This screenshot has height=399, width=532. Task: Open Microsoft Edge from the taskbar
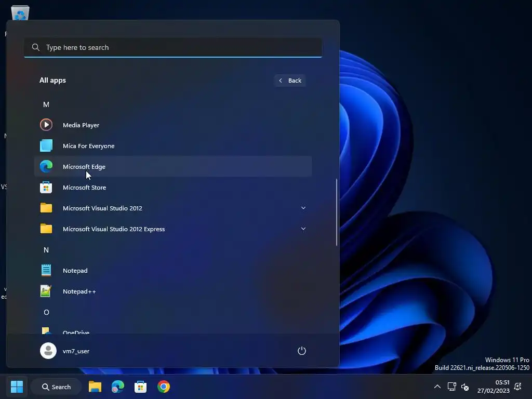pyautogui.click(x=118, y=387)
